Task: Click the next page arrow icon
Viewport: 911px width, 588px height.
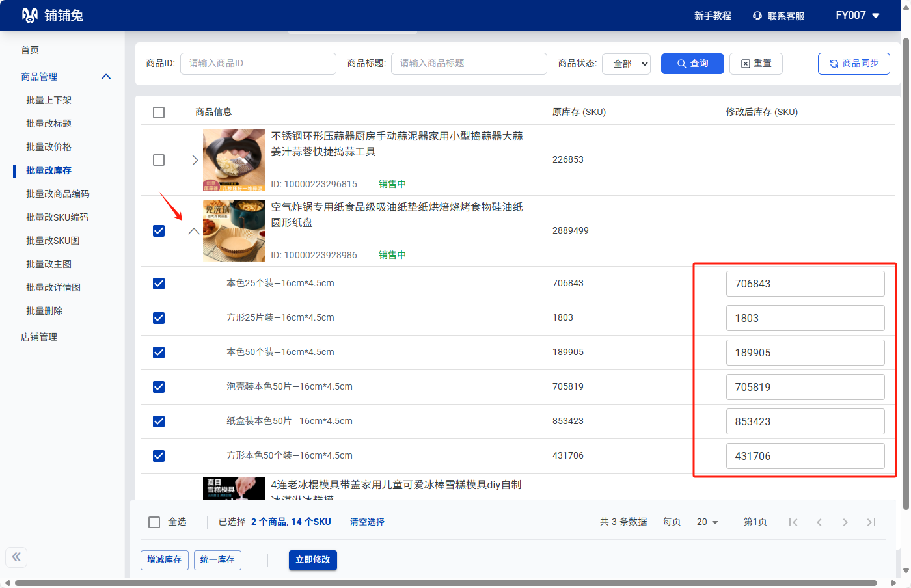Action: 845,522
